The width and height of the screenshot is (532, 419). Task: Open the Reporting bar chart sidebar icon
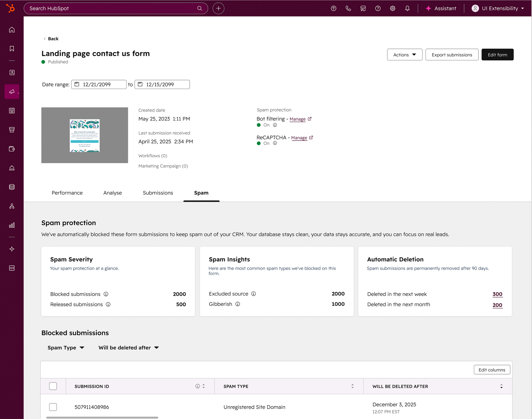pos(12,225)
